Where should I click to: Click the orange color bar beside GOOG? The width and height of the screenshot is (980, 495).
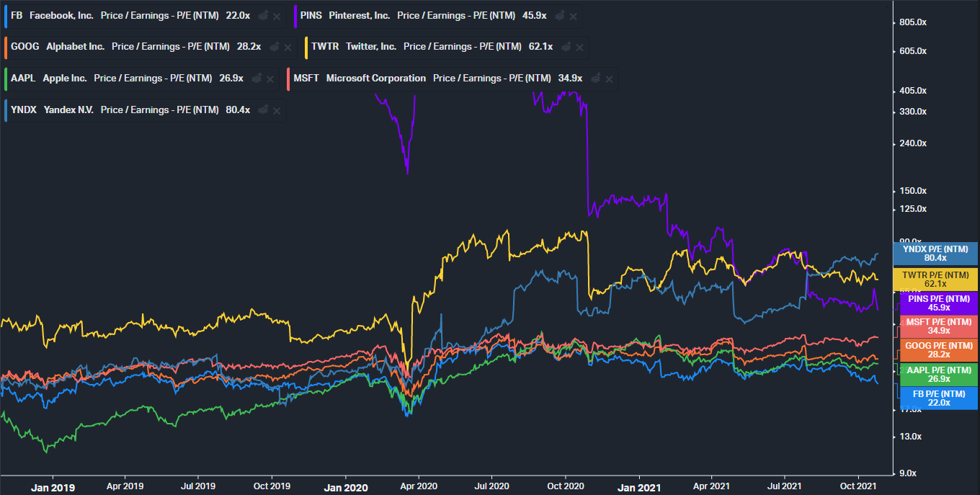coord(6,47)
